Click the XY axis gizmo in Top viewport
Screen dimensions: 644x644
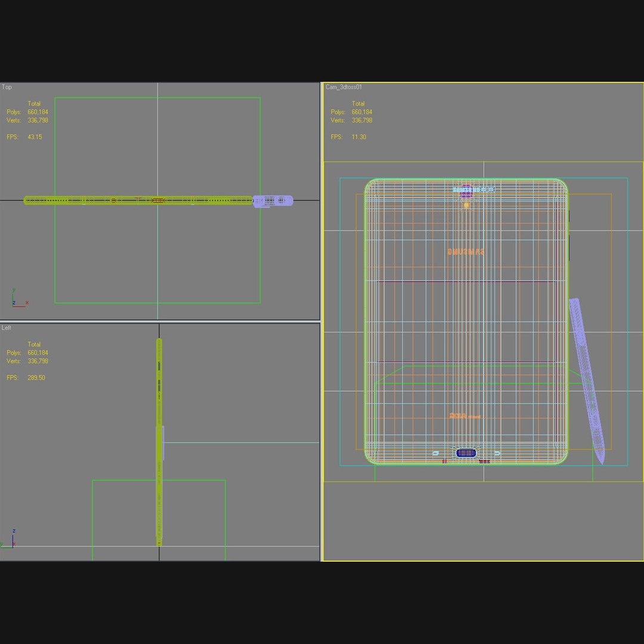coord(19,299)
